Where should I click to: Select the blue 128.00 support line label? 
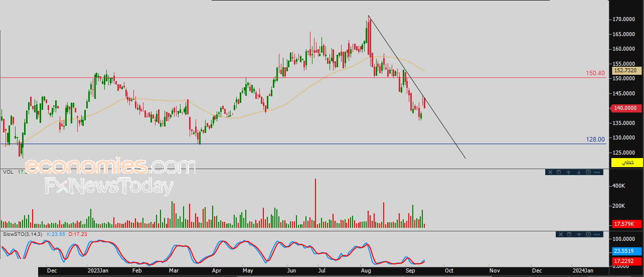point(595,139)
